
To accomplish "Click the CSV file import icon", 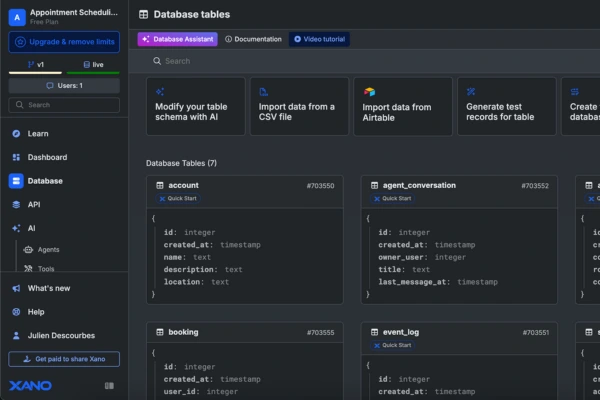I will point(264,92).
